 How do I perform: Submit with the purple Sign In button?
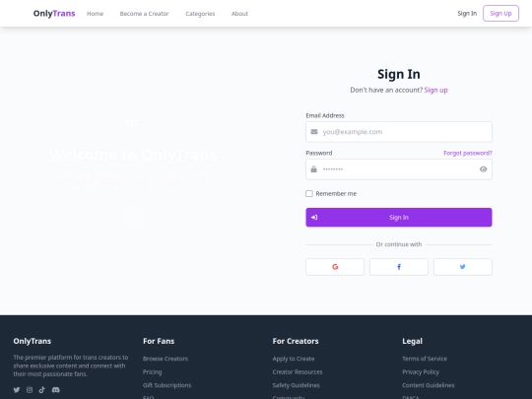pyautogui.click(x=399, y=217)
